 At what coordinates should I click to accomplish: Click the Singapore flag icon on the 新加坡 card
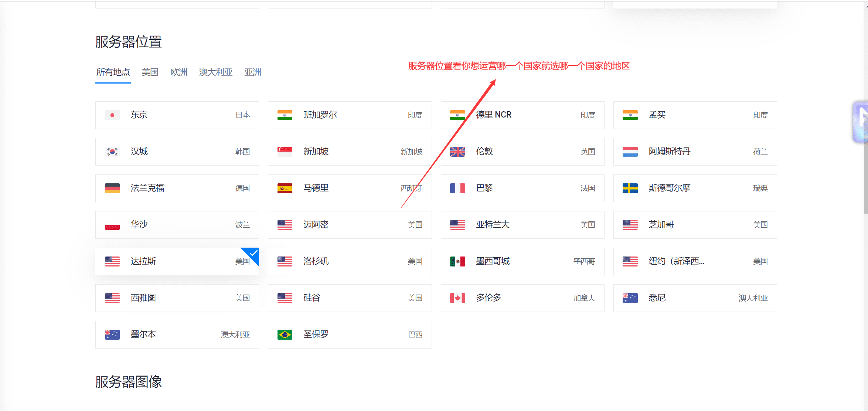click(285, 152)
